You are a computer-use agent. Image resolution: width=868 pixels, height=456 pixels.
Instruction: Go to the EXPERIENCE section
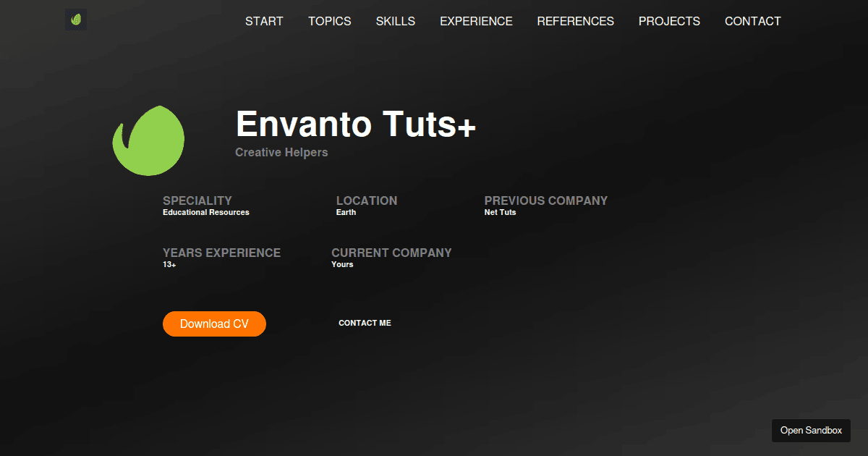[x=476, y=21]
